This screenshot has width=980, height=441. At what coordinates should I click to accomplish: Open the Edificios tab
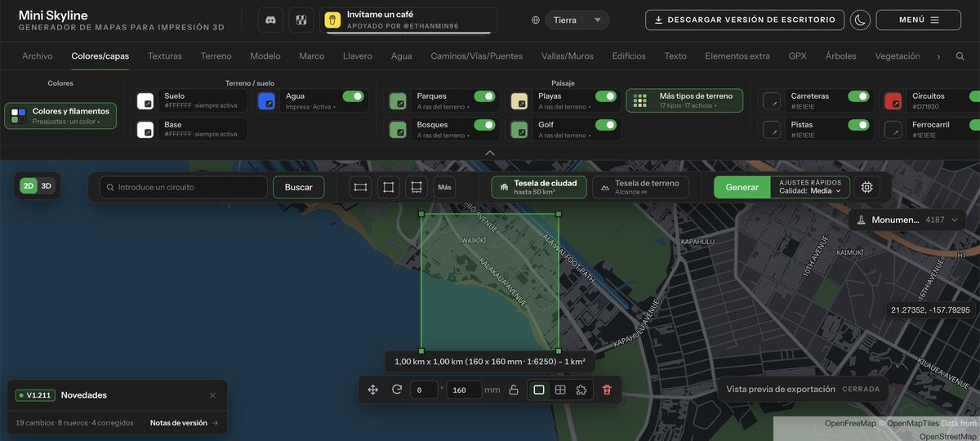click(629, 56)
